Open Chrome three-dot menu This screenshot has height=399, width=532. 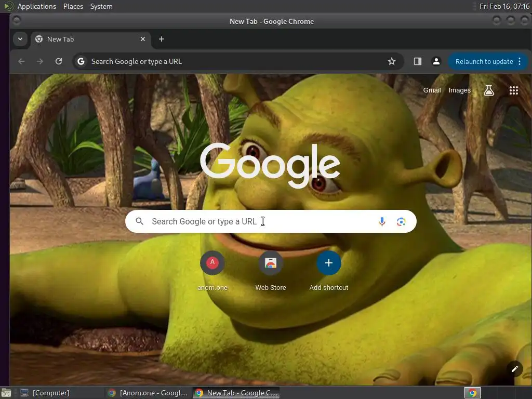pyautogui.click(x=520, y=61)
